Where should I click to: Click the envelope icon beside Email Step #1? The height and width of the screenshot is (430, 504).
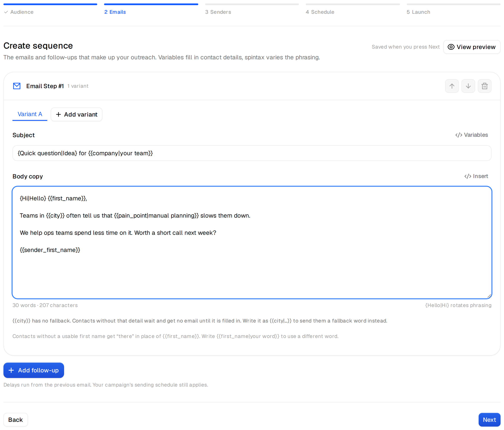17,86
